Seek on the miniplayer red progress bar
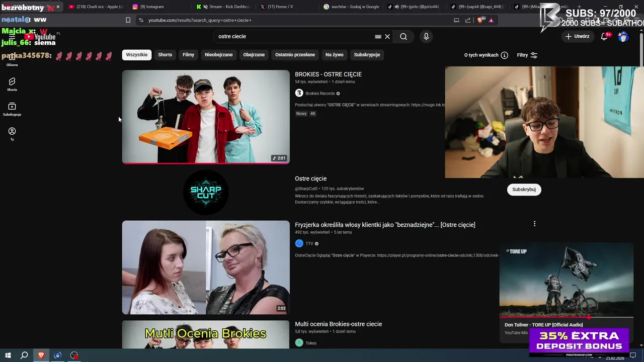 [567, 318]
